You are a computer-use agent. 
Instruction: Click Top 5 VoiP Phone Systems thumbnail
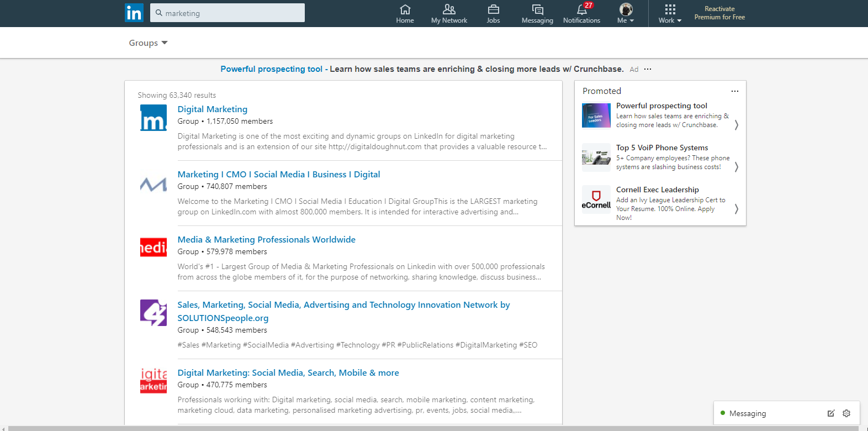click(x=596, y=157)
